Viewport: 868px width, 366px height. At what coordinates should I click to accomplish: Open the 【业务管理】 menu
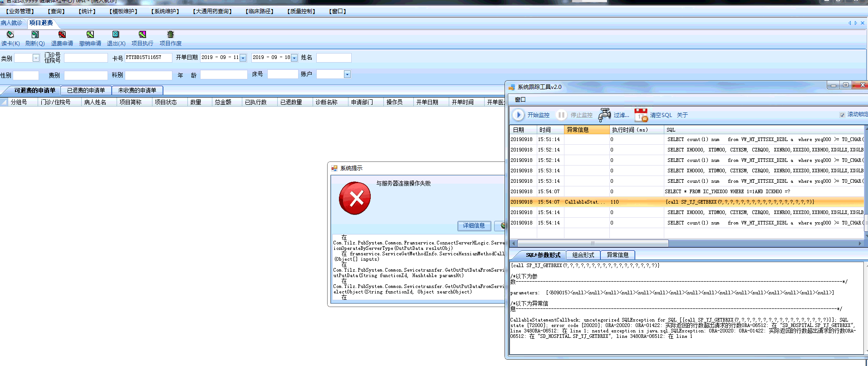click(x=20, y=11)
